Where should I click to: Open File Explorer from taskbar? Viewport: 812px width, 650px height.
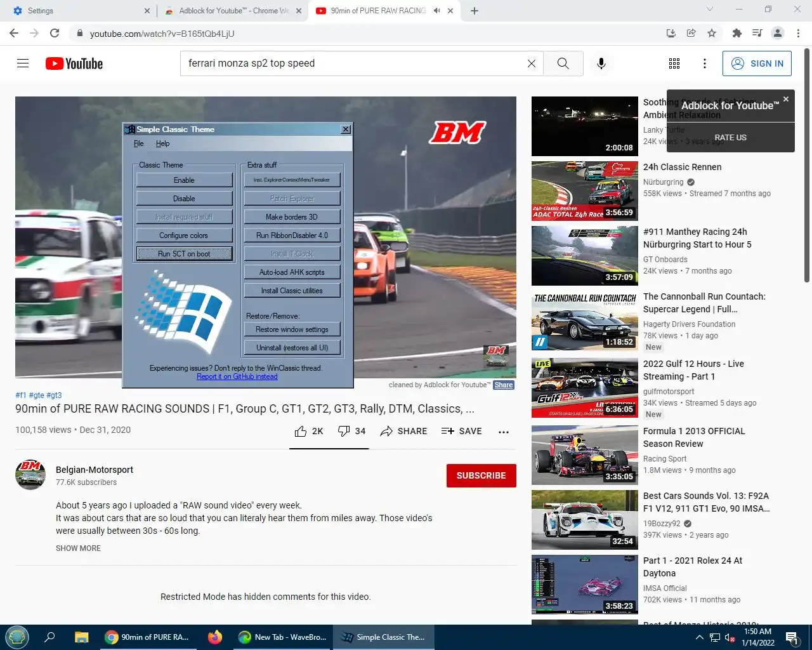81,637
